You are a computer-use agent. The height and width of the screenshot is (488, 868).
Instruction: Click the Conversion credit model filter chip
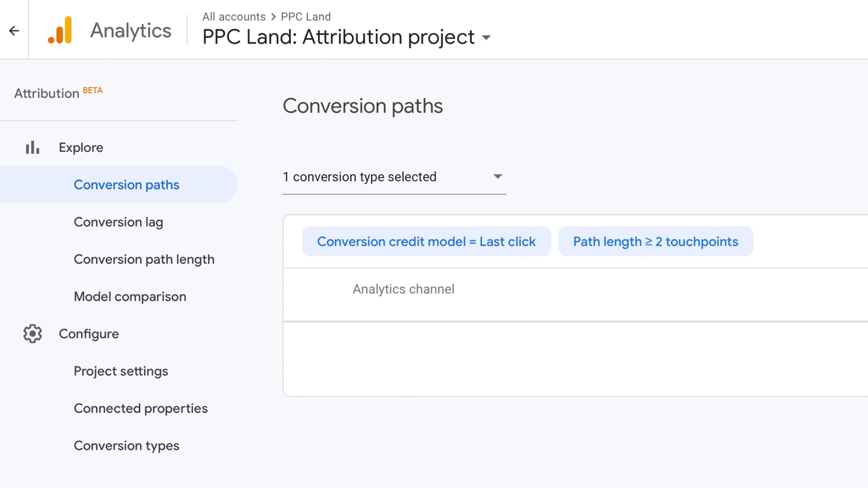(x=426, y=242)
